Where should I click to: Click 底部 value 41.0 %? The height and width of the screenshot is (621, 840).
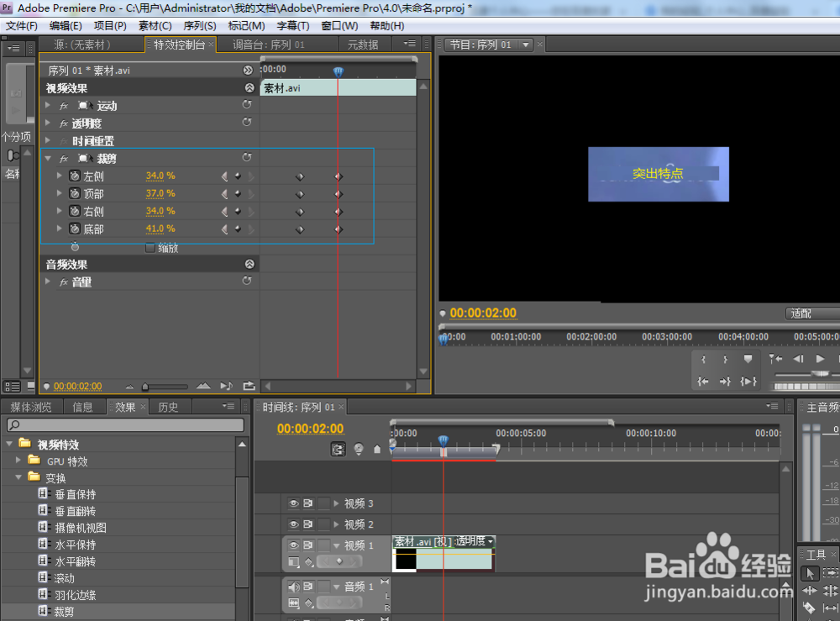click(160, 229)
